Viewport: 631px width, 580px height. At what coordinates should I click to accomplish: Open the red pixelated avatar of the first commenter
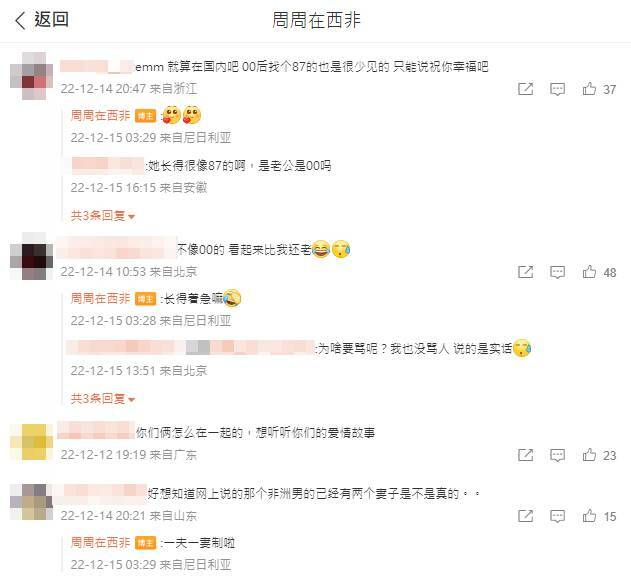pos(31,76)
